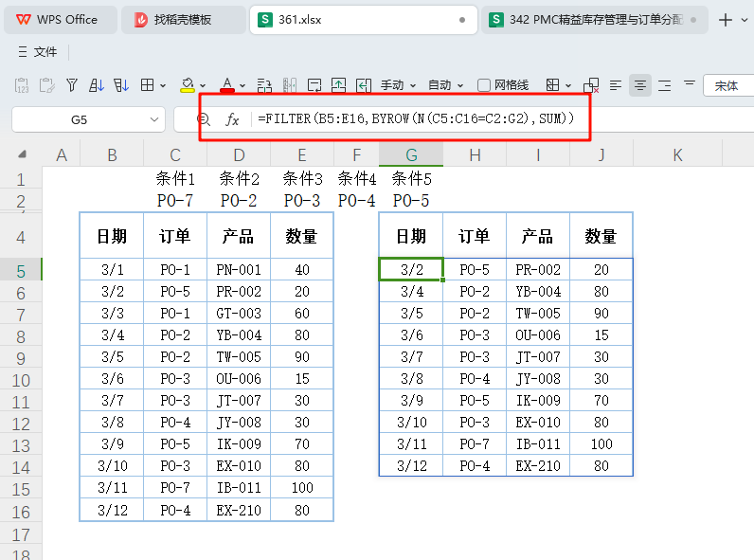Expand the new tab dropdown chevron
Viewport: 754px width, 560px height.
(745, 20)
